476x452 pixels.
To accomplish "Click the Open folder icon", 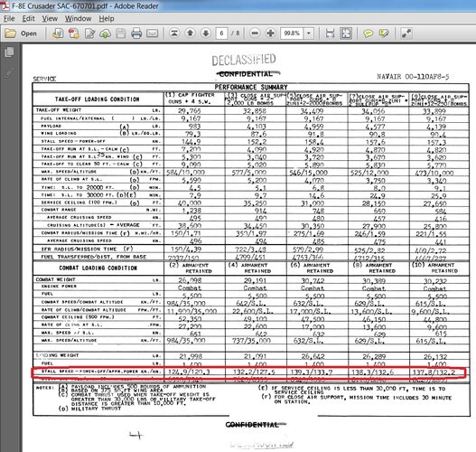I will pos(10,33).
